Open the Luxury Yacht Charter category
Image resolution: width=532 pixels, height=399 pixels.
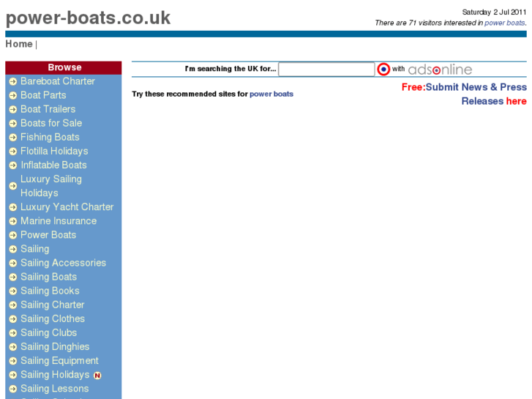pos(67,206)
